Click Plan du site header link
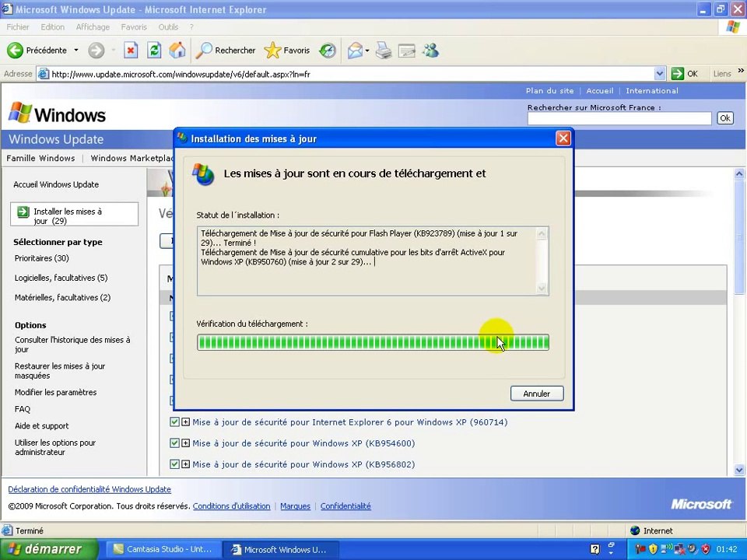This screenshot has height=560, width=747. coord(549,90)
